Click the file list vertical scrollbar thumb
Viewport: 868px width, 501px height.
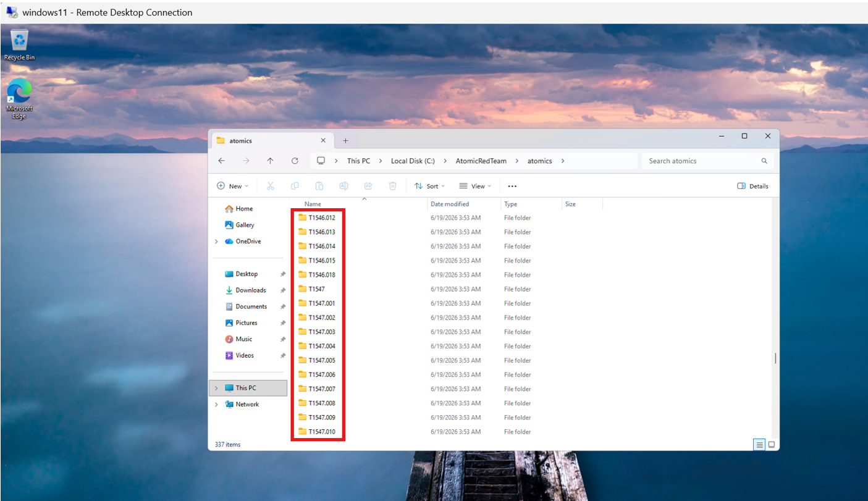(775, 358)
